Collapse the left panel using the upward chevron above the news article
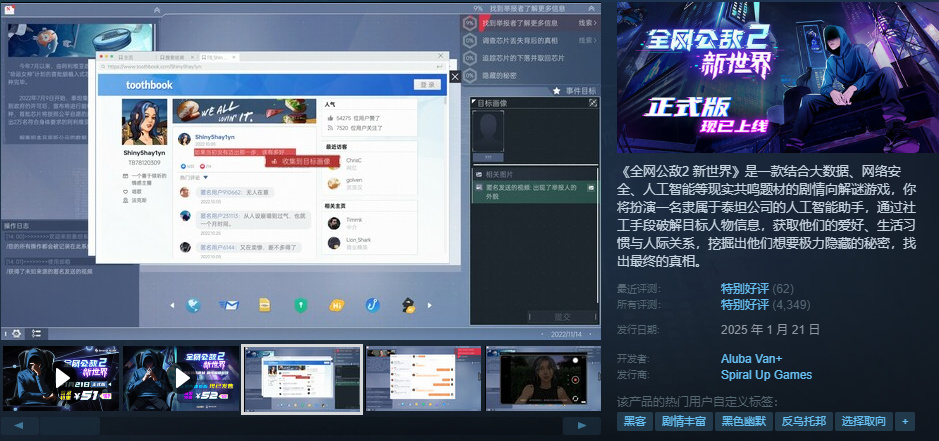Image resolution: width=939 pixels, height=441 pixels. coord(157,10)
